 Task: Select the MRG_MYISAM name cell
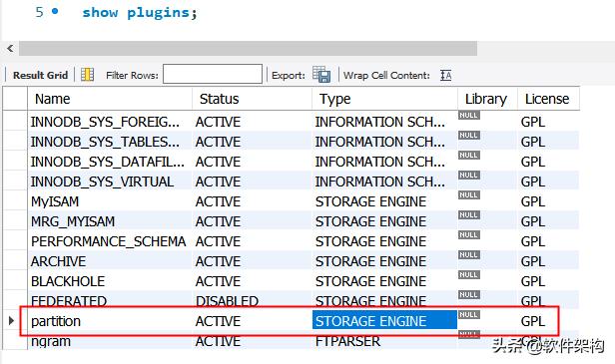110,221
